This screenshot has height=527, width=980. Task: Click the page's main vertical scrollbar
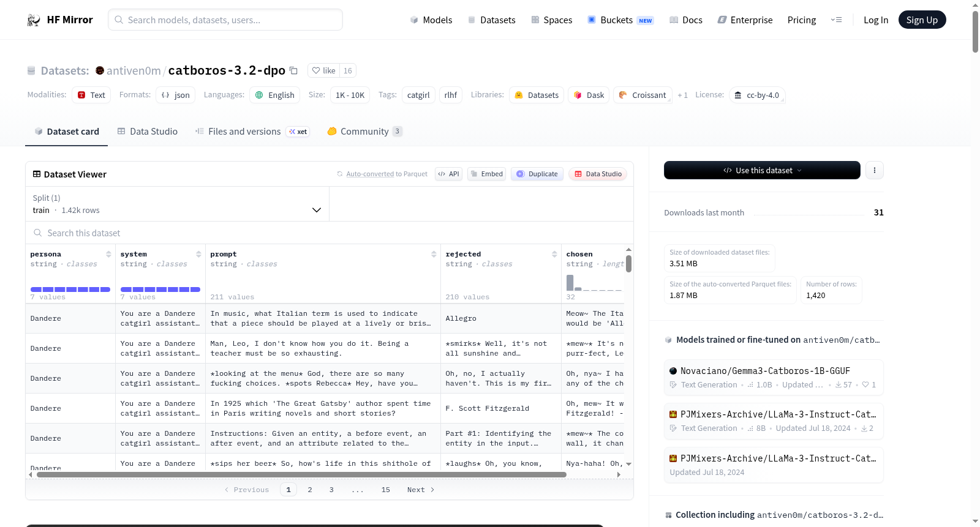pyautogui.click(x=975, y=31)
